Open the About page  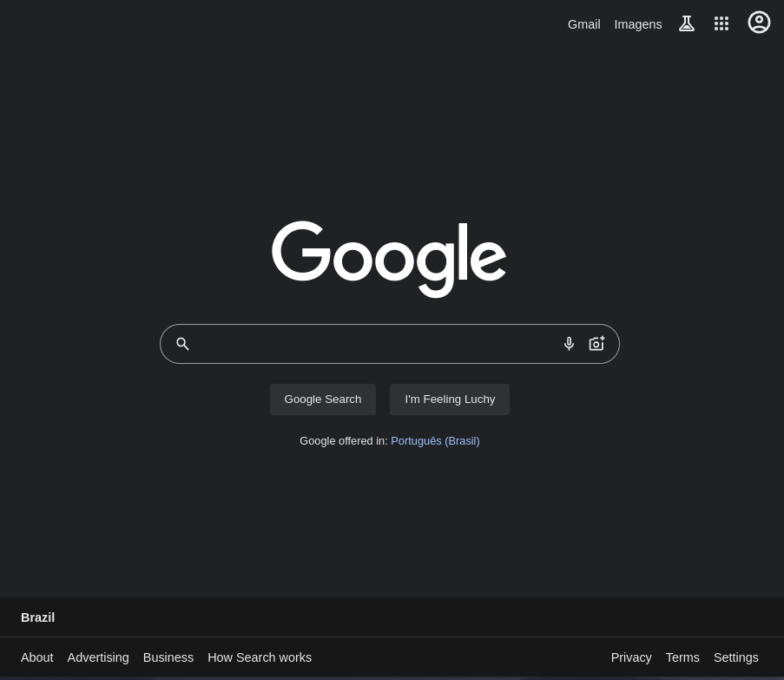coord(36,657)
